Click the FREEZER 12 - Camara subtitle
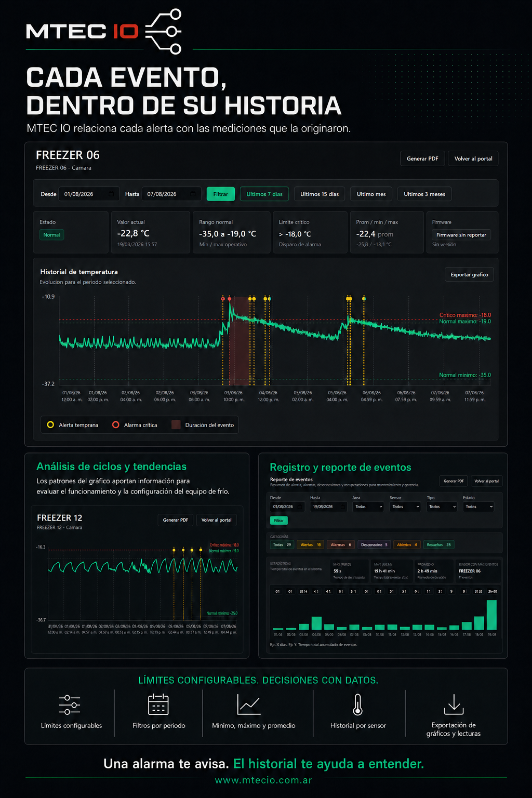532x798 pixels. click(x=59, y=527)
